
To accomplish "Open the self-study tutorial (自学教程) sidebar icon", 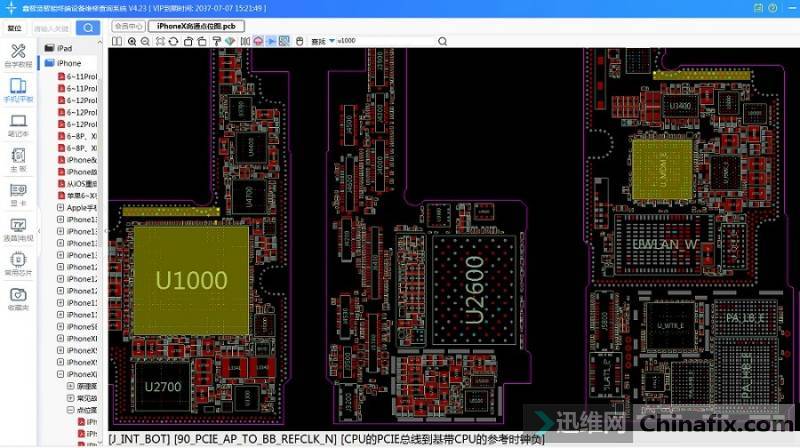I will [17, 56].
